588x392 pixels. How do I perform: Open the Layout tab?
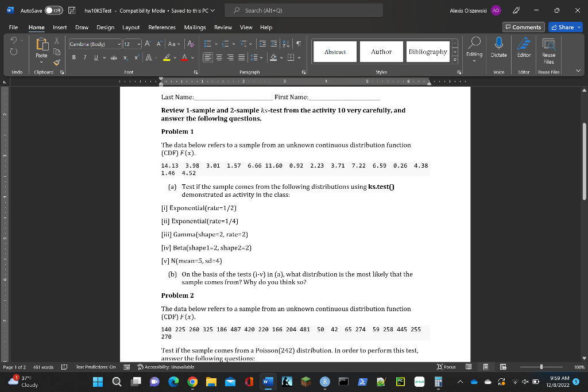click(x=131, y=28)
